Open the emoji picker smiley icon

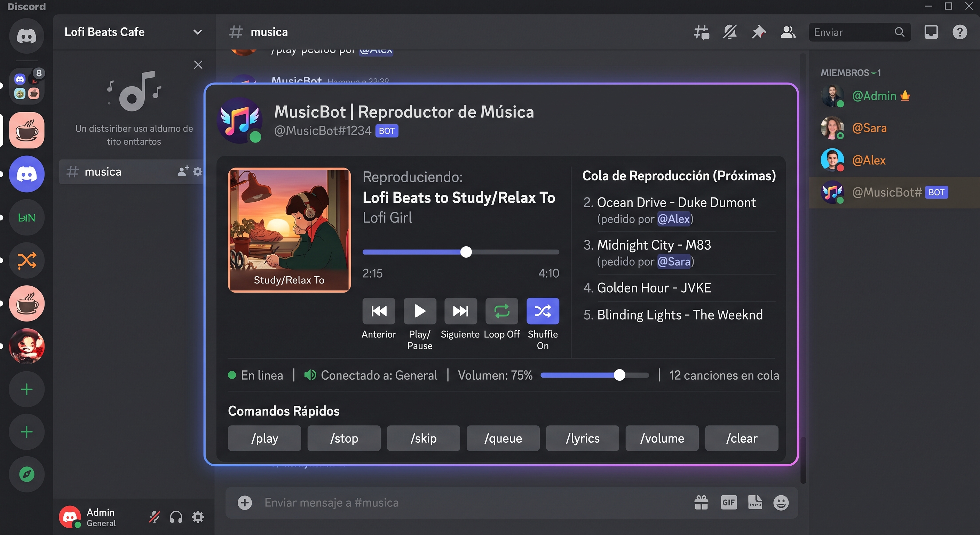click(781, 503)
